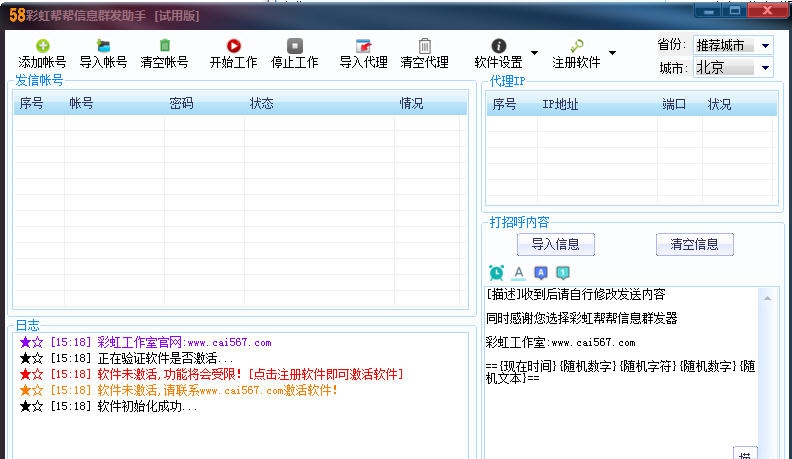This screenshot has width=792, height=459.
Task: Insert random character via letter A icon
Action: (x=519, y=273)
